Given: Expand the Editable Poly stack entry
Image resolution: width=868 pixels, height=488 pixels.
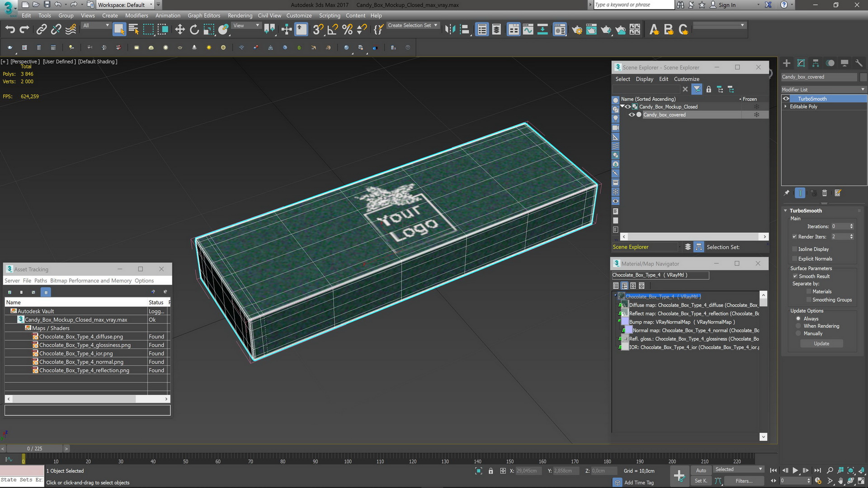Looking at the screenshot, I should 785,107.
